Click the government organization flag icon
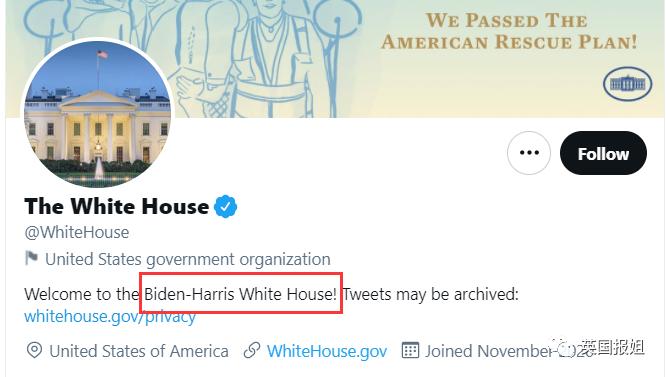666x377 pixels. (32, 258)
